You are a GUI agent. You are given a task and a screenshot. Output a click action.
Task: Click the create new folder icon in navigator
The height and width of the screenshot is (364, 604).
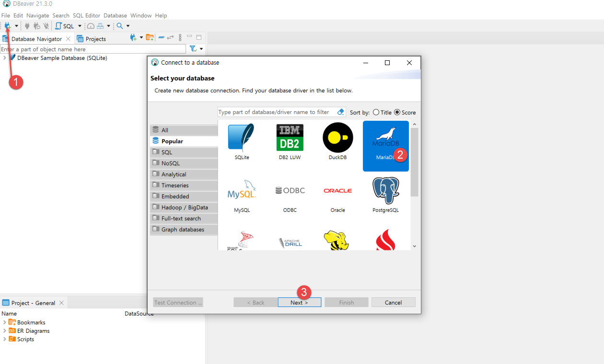[150, 37]
